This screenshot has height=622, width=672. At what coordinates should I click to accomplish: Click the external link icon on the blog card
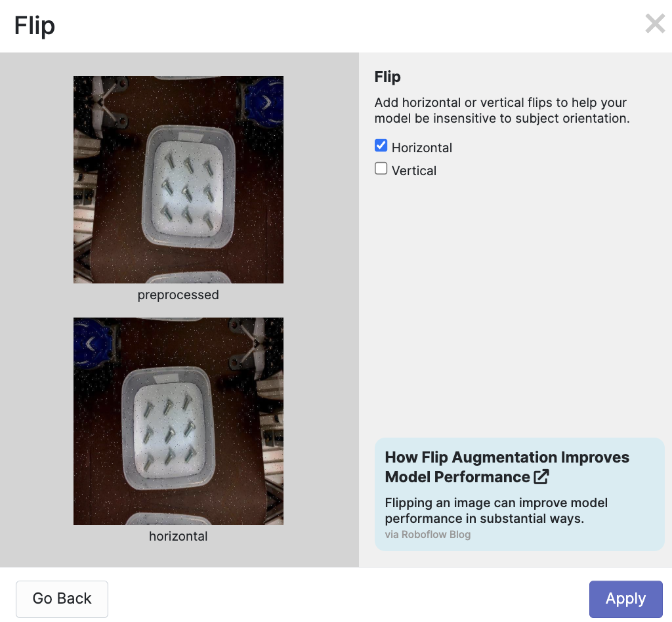(x=541, y=478)
